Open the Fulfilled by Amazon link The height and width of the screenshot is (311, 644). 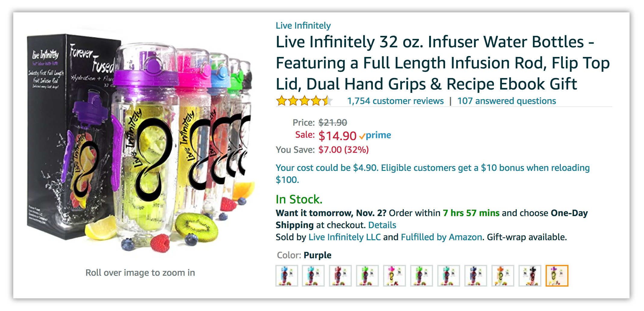pos(441,237)
